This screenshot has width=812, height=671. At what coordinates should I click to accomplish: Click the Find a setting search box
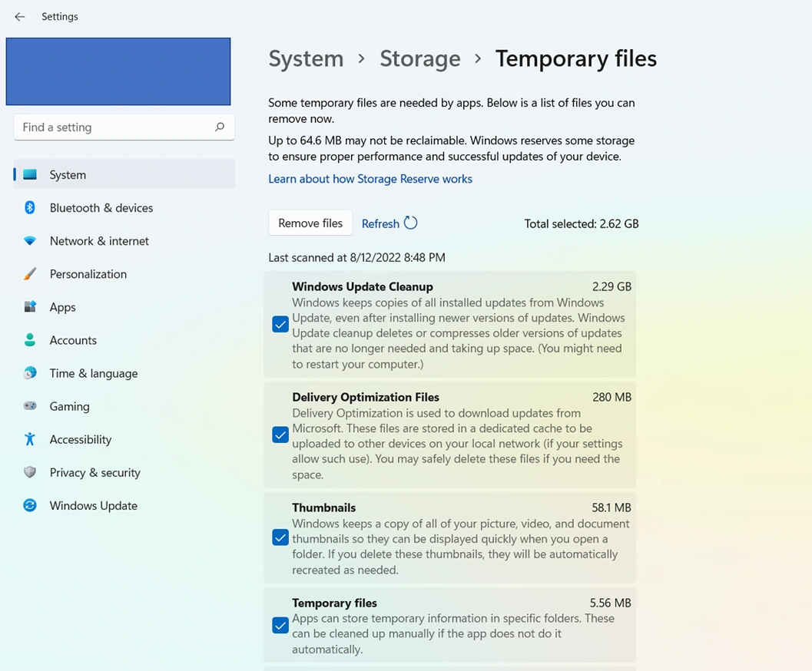point(124,127)
